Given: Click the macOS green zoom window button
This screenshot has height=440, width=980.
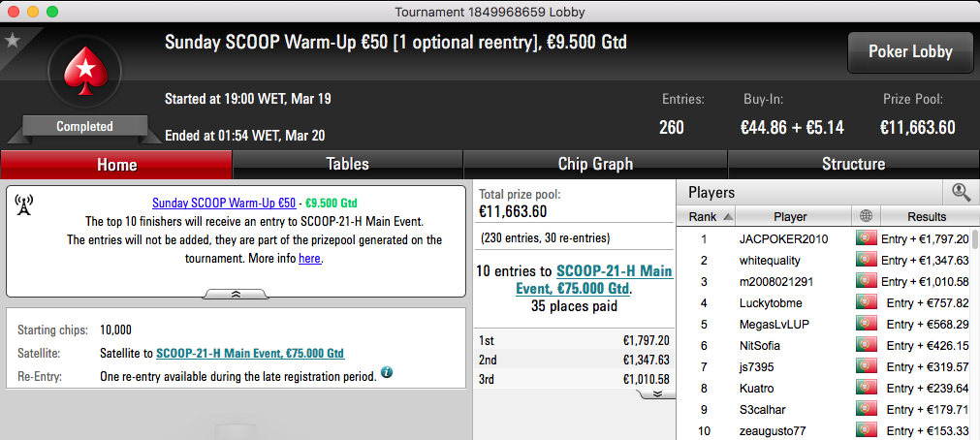Looking at the screenshot, I should tap(52, 12).
